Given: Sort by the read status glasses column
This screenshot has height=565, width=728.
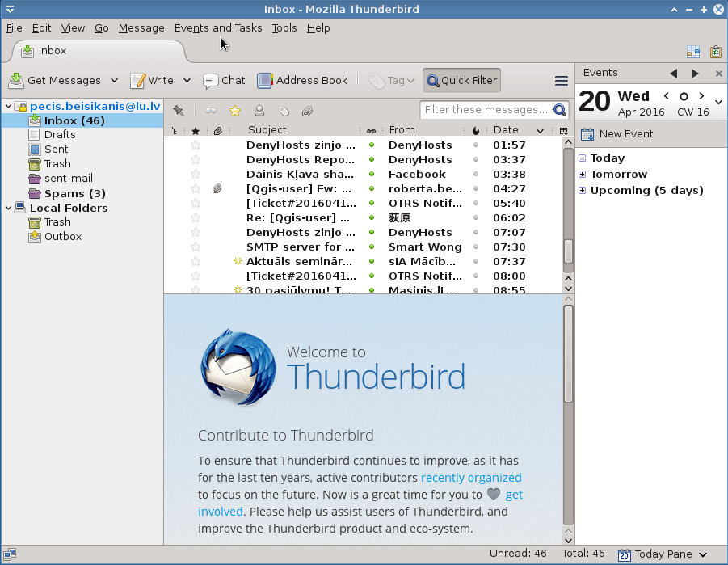Looking at the screenshot, I should (x=371, y=131).
